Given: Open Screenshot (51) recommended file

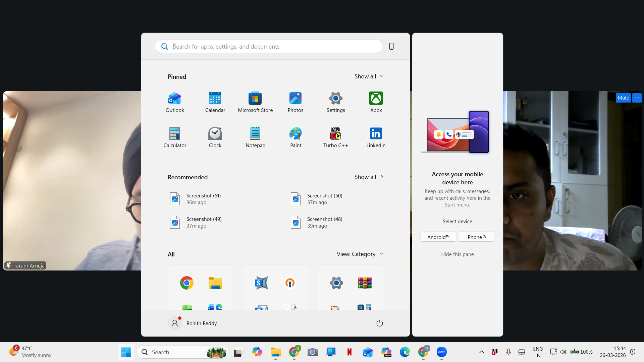Looking at the screenshot, I should 203,199.
